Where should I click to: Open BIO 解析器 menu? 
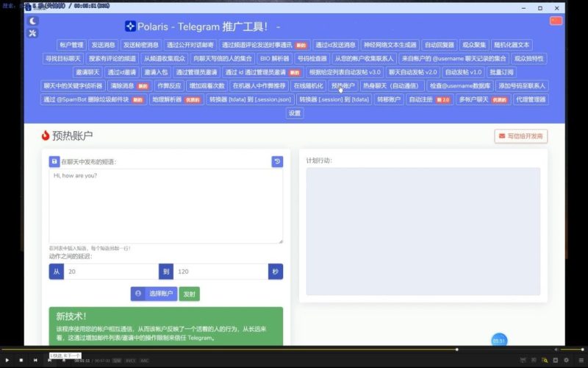click(275, 59)
